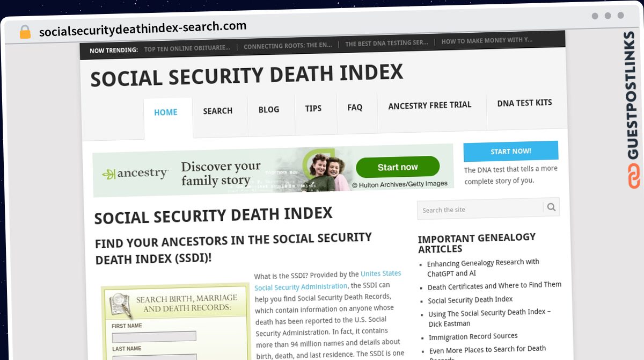Open trending link How to Make Money
The image size is (644, 360).
[487, 40]
